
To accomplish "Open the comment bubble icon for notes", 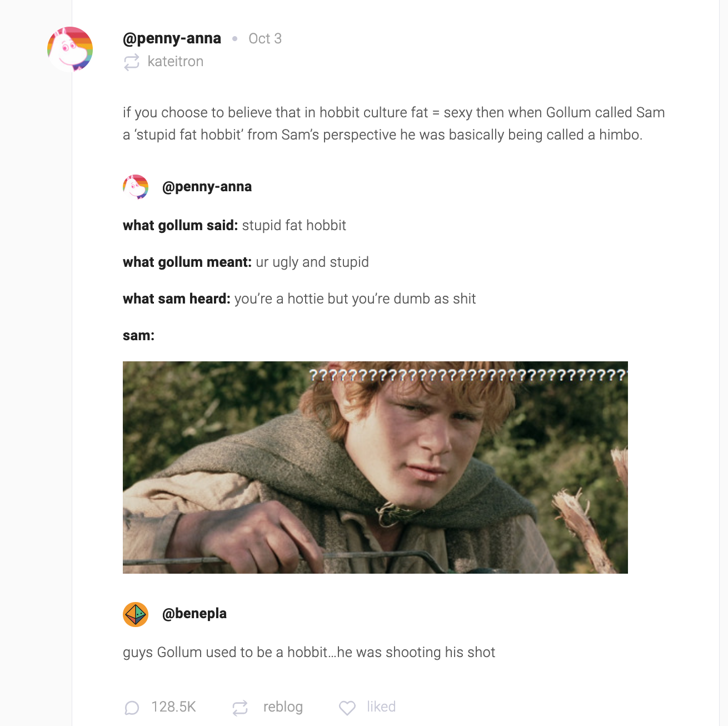I will tap(132, 708).
